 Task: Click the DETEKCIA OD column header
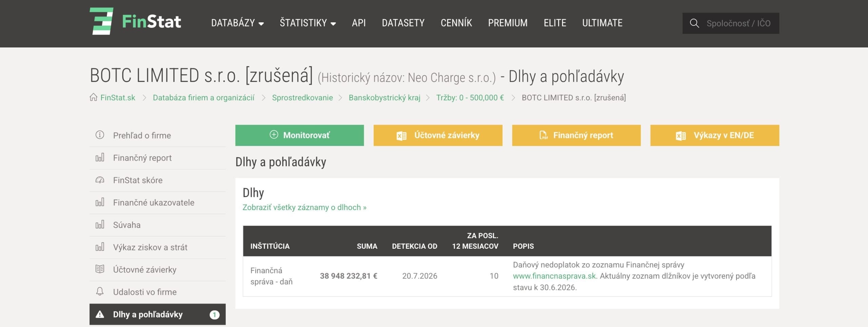click(414, 246)
